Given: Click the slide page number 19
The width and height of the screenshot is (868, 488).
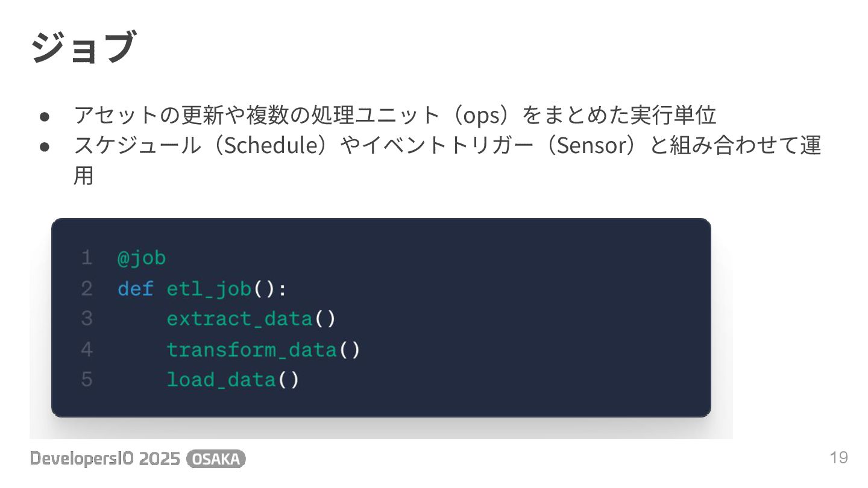Looking at the screenshot, I should click(x=839, y=457).
